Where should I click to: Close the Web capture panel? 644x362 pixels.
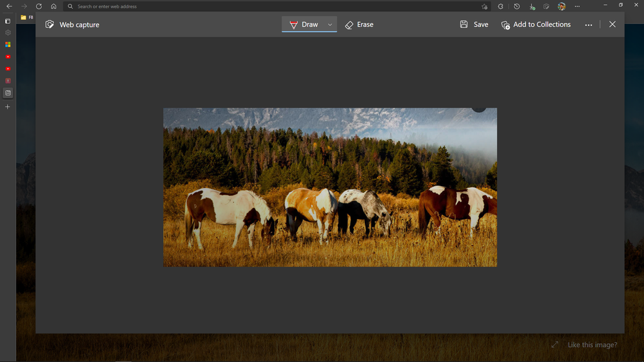point(612,24)
